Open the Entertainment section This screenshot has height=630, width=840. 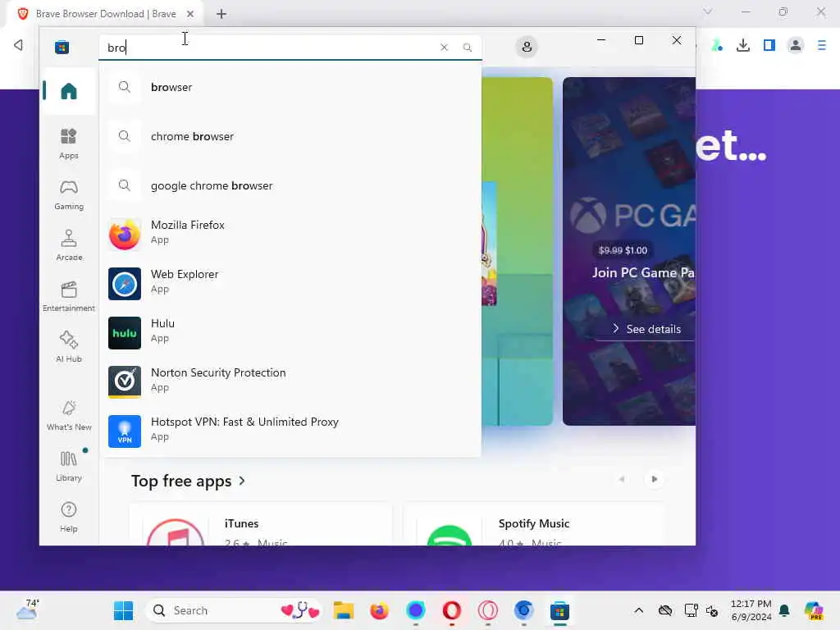pos(69,296)
